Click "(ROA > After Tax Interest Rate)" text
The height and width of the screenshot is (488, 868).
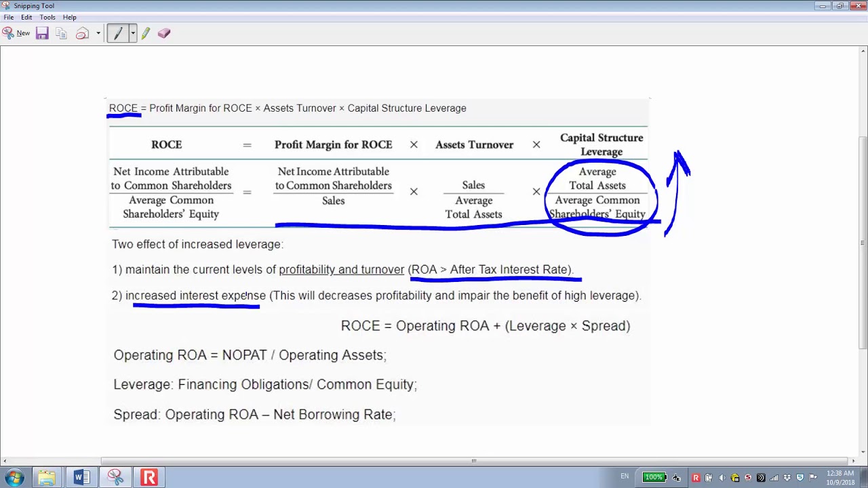[490, 270]
